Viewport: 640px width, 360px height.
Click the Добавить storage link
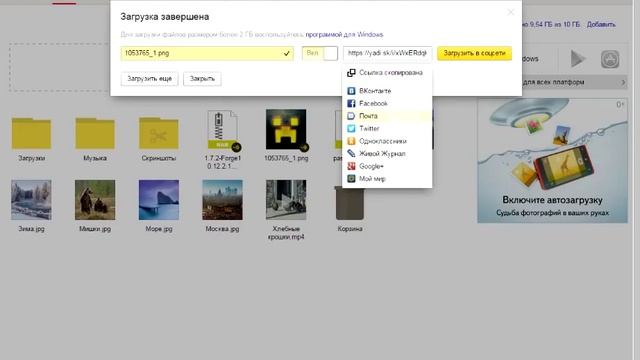[601, 24]
